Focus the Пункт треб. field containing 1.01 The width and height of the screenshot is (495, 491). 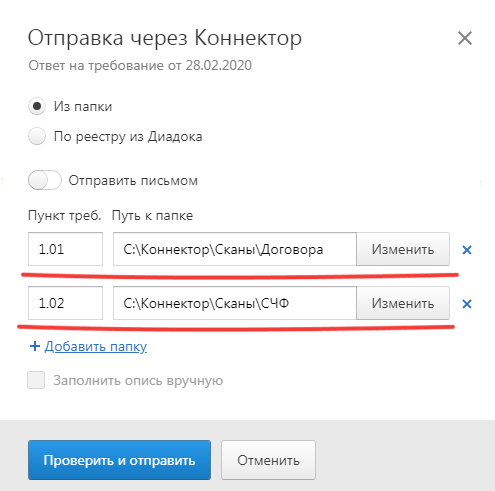[65, 249]
